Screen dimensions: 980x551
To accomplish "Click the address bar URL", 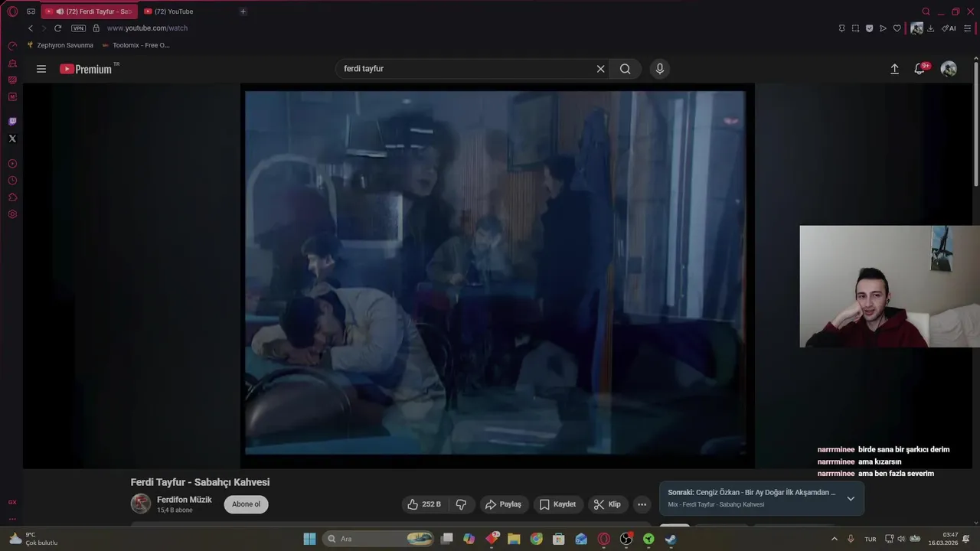I will (x=147, y=28).
